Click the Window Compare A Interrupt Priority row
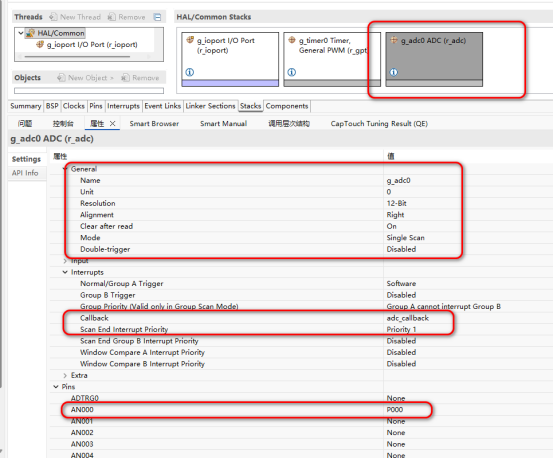553x458 pixels. (302, 352)
